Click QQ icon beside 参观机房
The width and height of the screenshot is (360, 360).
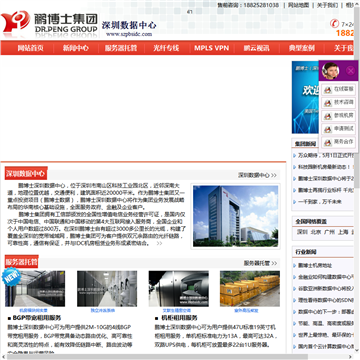(x=328, y=116)
